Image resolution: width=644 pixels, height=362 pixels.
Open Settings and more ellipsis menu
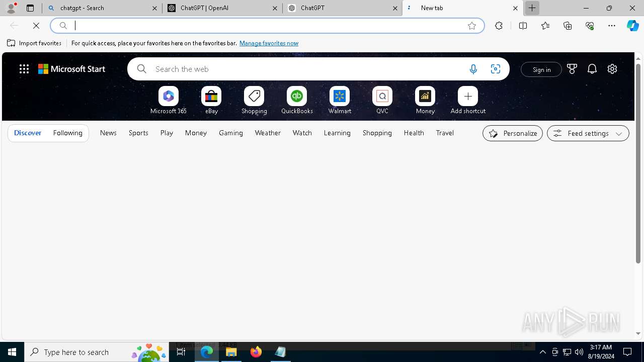pyautogui.click(x=612, y=26)
